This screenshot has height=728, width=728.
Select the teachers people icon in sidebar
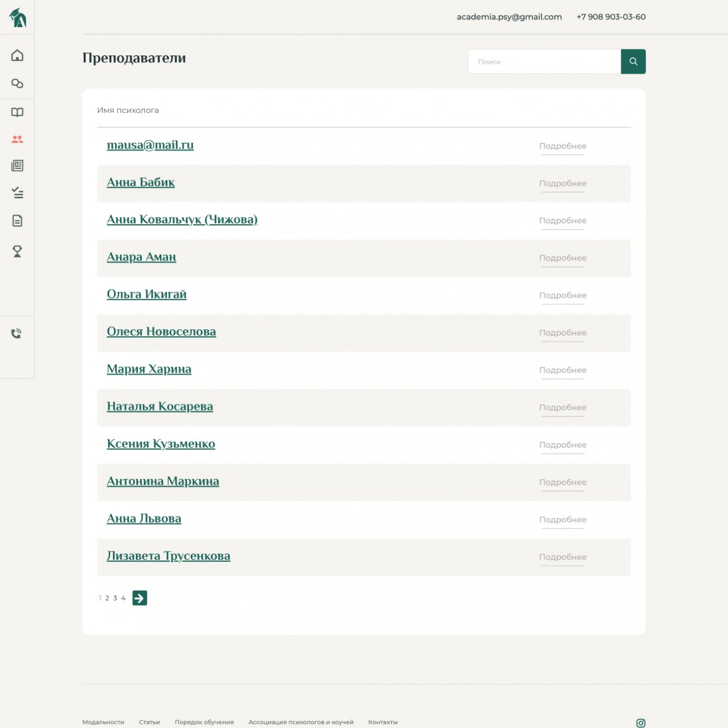pos(17,140)
